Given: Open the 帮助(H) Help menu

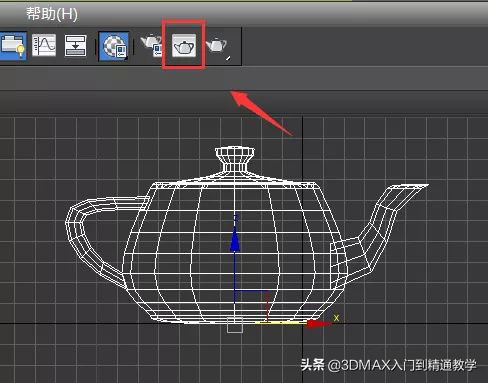Looking at the screenshot, I should coord(52,14).
